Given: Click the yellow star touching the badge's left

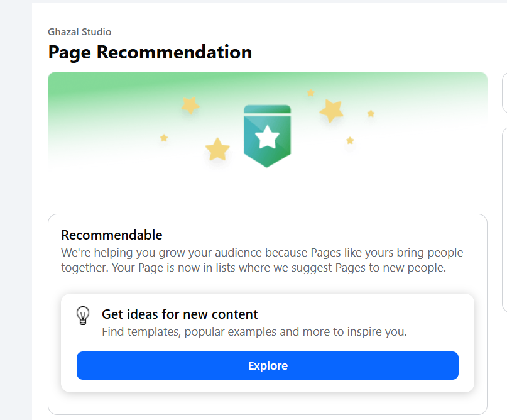Looking at the screenshot, I should (x=217, y=150).
